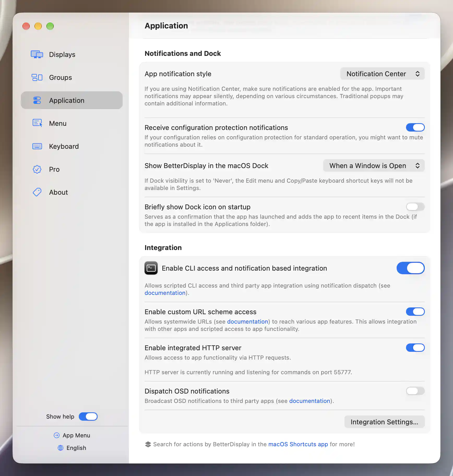Viewport: 453px width, 476px height.
Task: Click the 'Notifications and Dock' section heading
Action: 183,53
